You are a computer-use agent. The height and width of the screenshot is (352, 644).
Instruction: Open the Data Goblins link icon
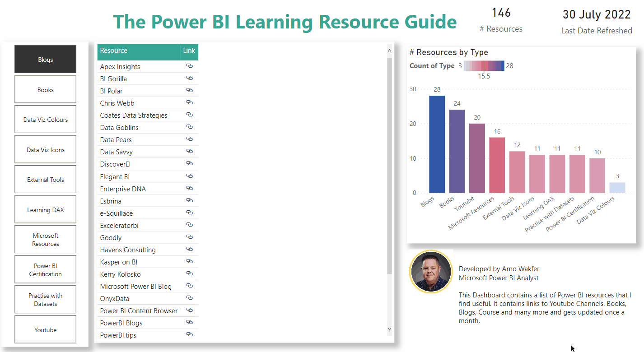click(x=189, y=127)
